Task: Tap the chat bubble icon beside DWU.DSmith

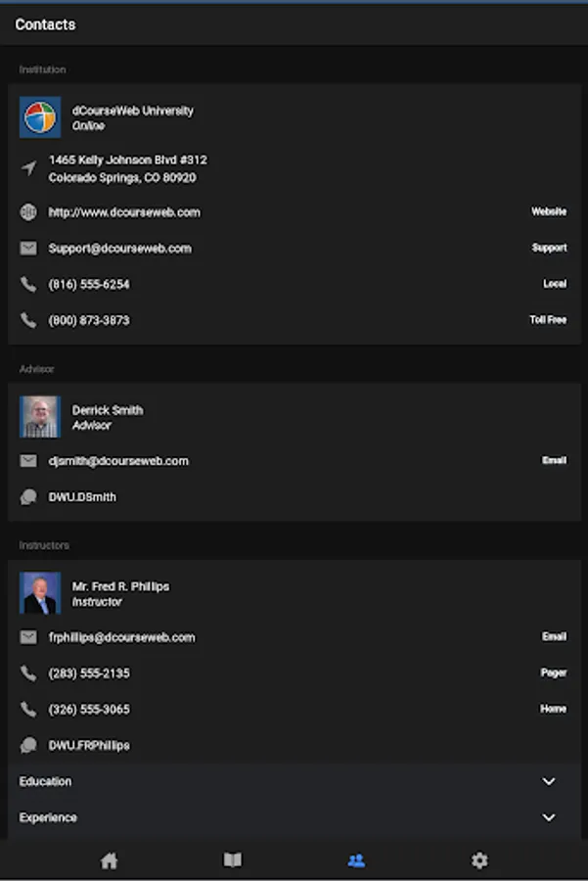Action: (x=28, y=497)
